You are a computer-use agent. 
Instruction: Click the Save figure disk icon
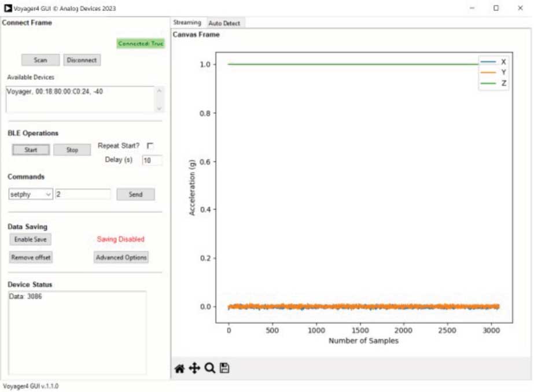[224, 368]
